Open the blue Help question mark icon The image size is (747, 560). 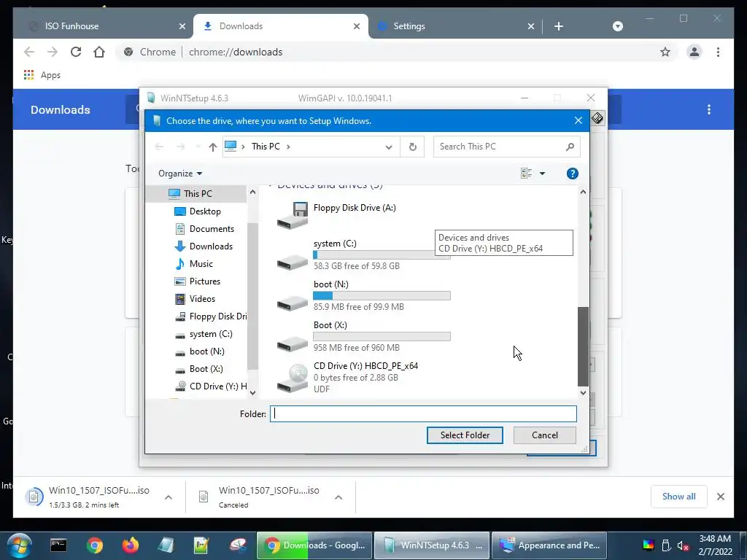pyautogui.click(x=572, y=174)
